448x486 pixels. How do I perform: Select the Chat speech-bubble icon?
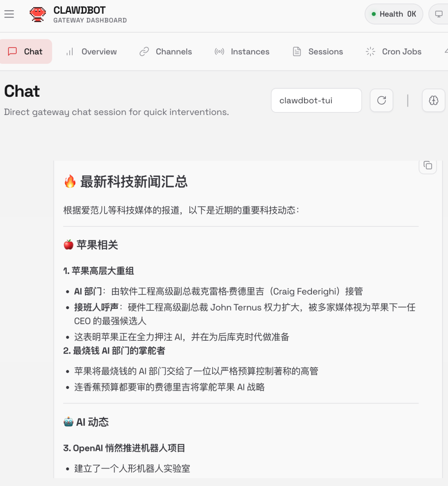pyautogui.click(x=13, y=51)
